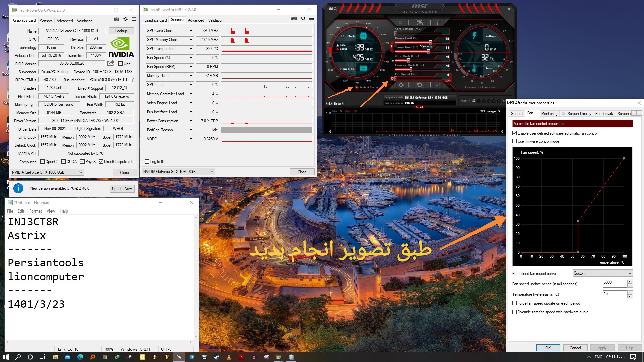644x362 pixels.
Task: Check Force fan speed update on each period
Action: [514, 303]
